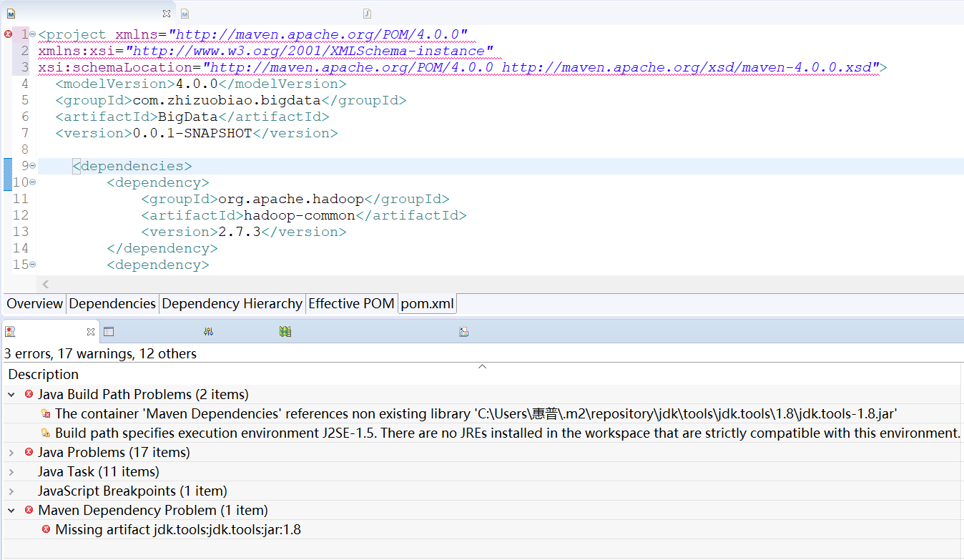Click the warning icon on Maven Dependencies container message
The width and height of the screenshot is (964, 560).
click(46, 413)
